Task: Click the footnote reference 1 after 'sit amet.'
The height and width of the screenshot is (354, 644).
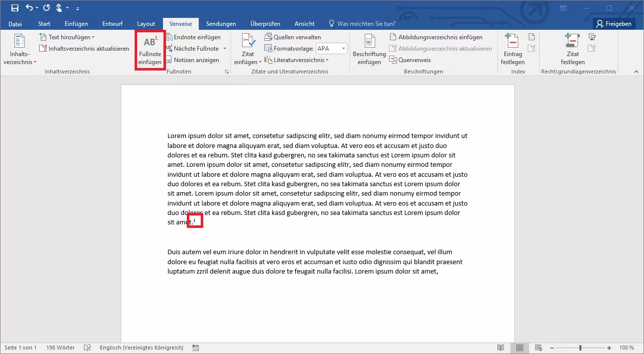Action: pos(194,220)
